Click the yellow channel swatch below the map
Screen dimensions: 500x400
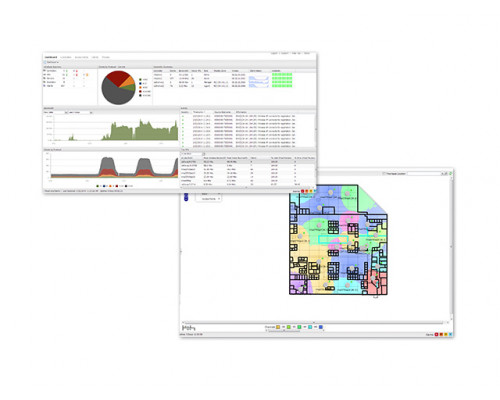(x=278, y=327)
